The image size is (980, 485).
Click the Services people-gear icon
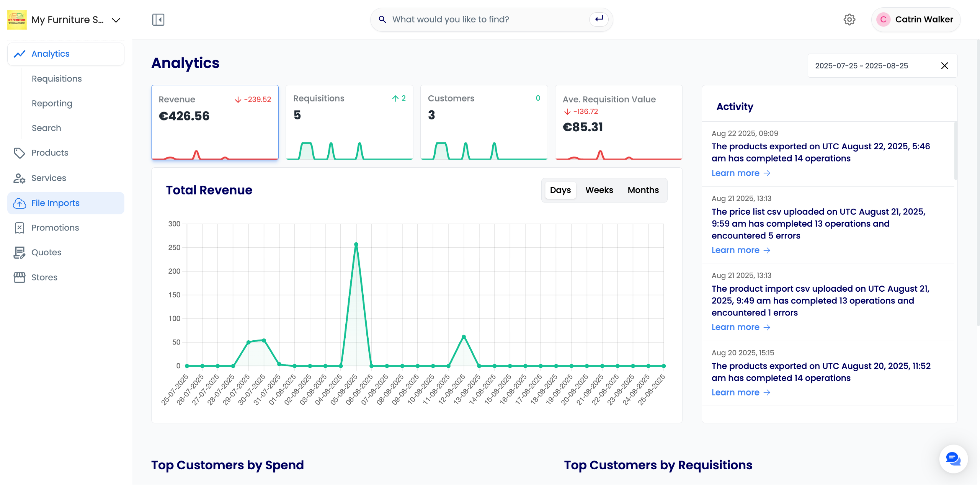coord(19,178)
